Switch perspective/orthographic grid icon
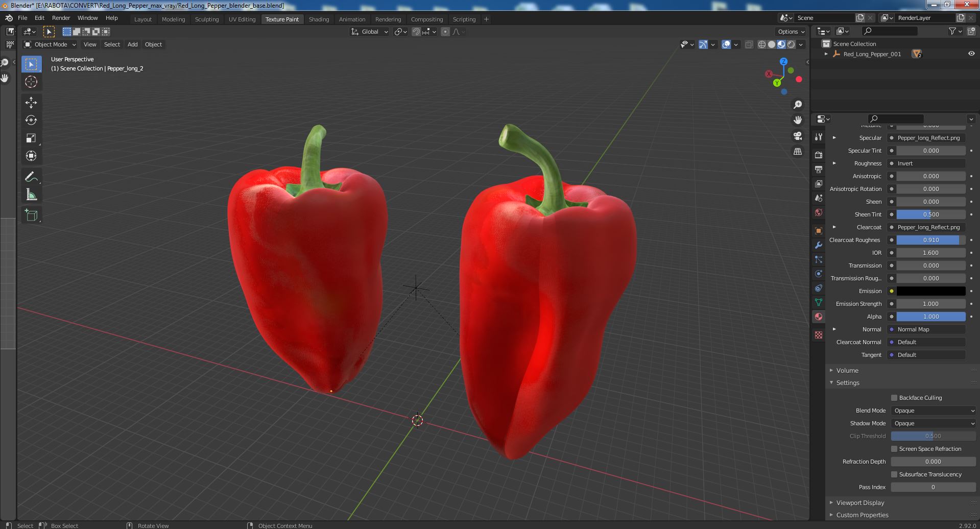980x529 pixels. pyautogui.click(x=797, y=151)
